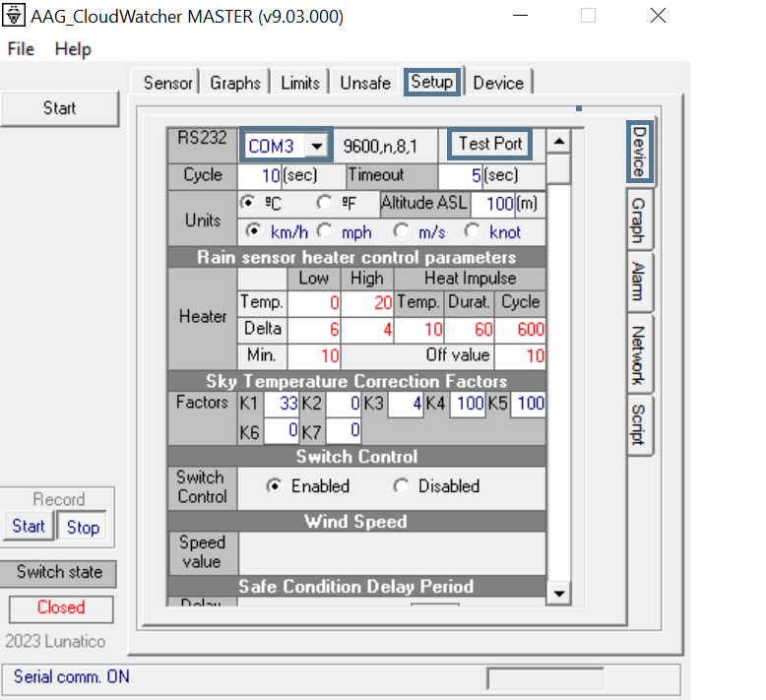The image size is (766, 700).
Task: Click the scroll up arrow of setup panel
Action: [559, 142]
